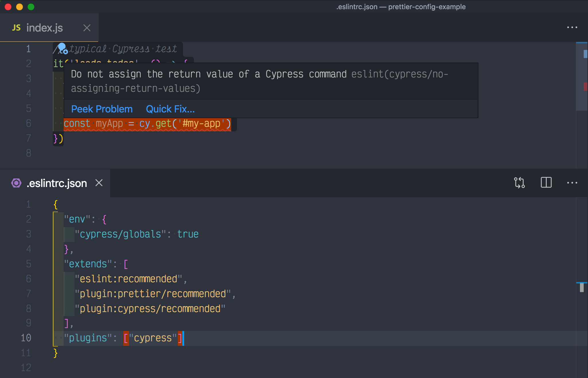Click the yellow macOS minimize button

point(20,7)
